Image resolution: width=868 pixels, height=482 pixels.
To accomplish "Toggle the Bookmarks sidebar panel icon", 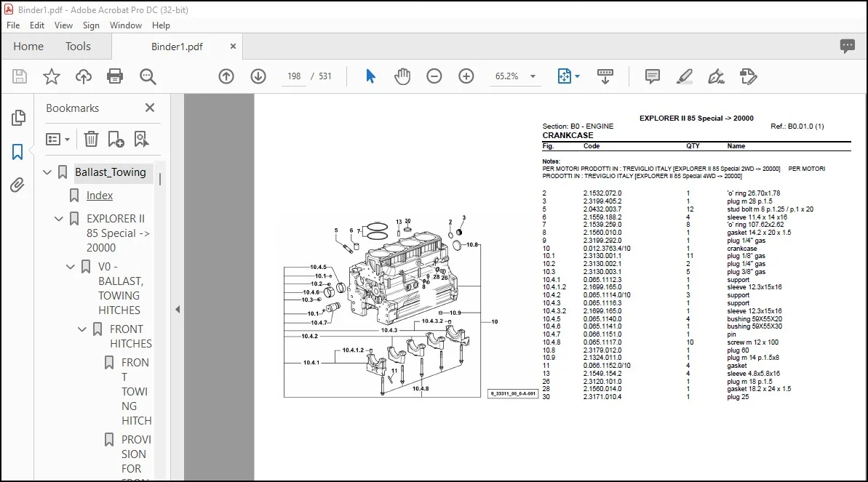I will [17, 152].
